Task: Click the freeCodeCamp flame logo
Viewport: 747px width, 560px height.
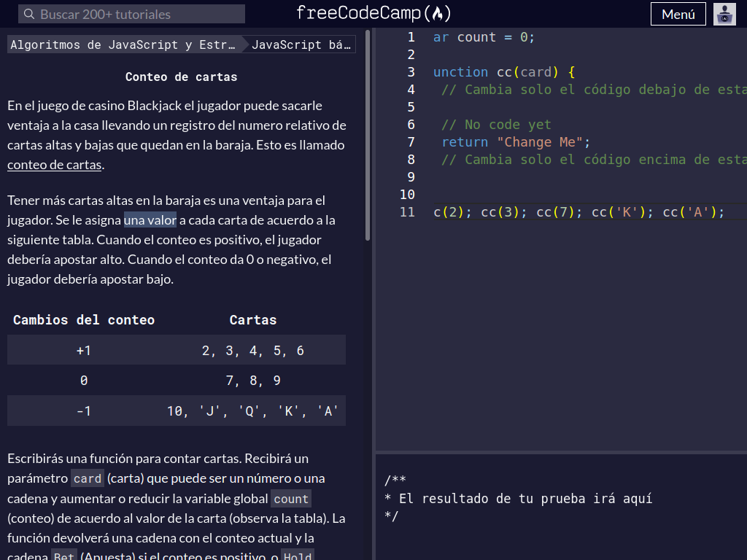Action: (438, 12)
